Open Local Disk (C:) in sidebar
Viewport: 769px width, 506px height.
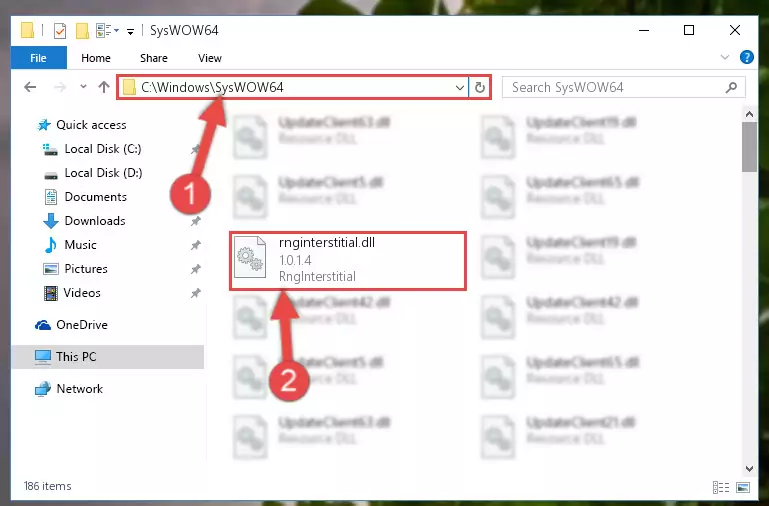click(x=103, y=149)
